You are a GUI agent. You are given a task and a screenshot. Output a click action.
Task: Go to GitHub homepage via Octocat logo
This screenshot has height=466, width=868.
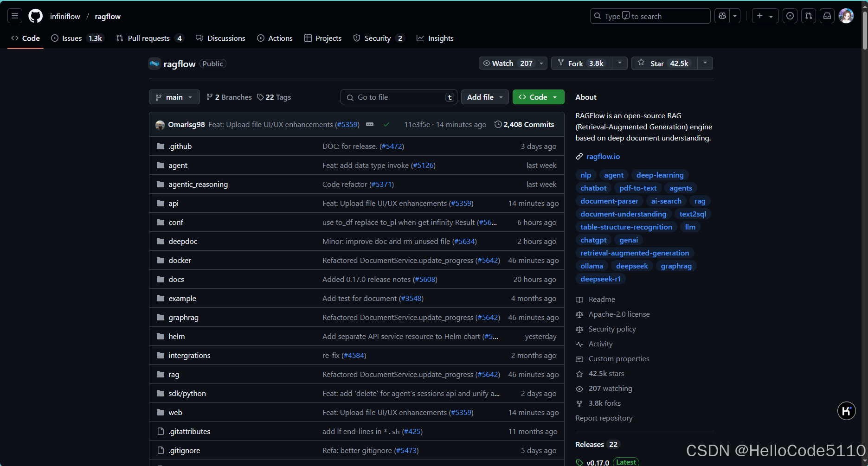[36, 16]
